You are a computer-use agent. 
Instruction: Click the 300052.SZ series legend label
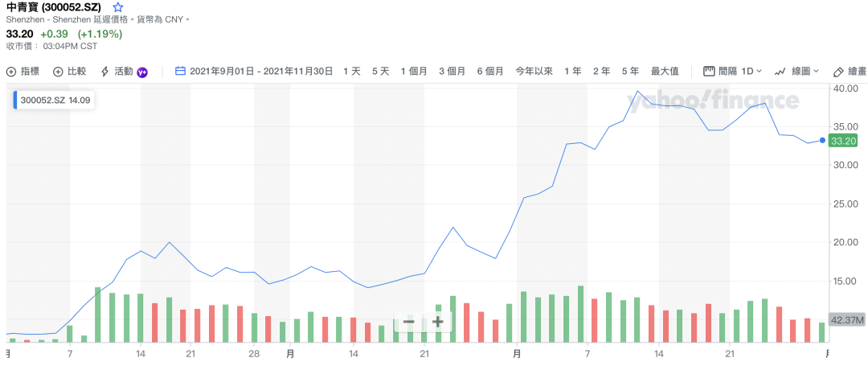pyautogui.click(x=55, y=101)
